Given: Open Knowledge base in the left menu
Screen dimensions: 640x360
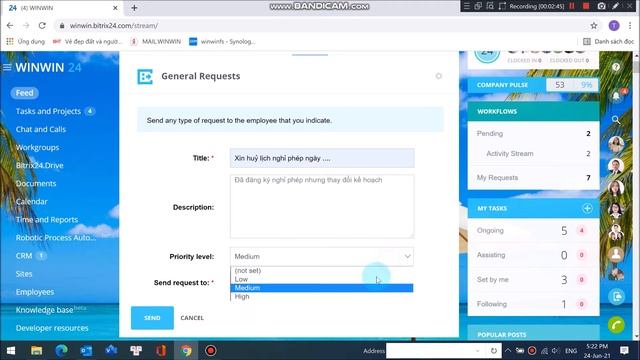Looking at the screenshot, I should click(44, 310).
